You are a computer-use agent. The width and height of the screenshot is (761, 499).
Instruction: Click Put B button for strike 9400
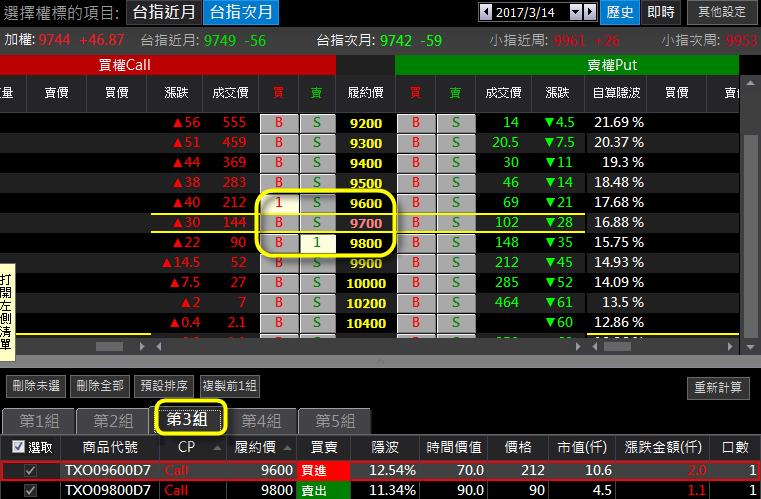(415, 163)
